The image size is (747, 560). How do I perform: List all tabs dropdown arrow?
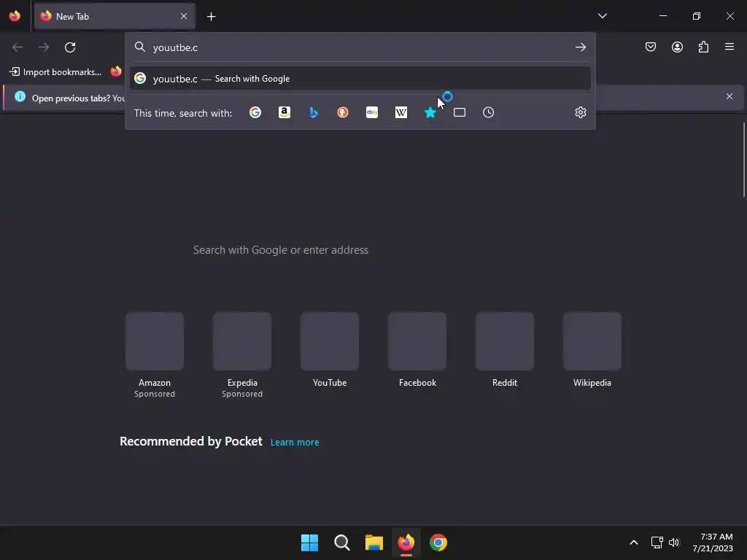[602, 16]
